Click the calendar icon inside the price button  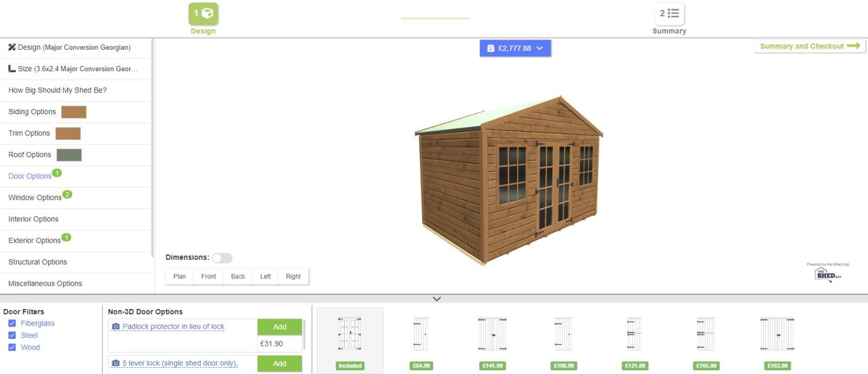491,49
